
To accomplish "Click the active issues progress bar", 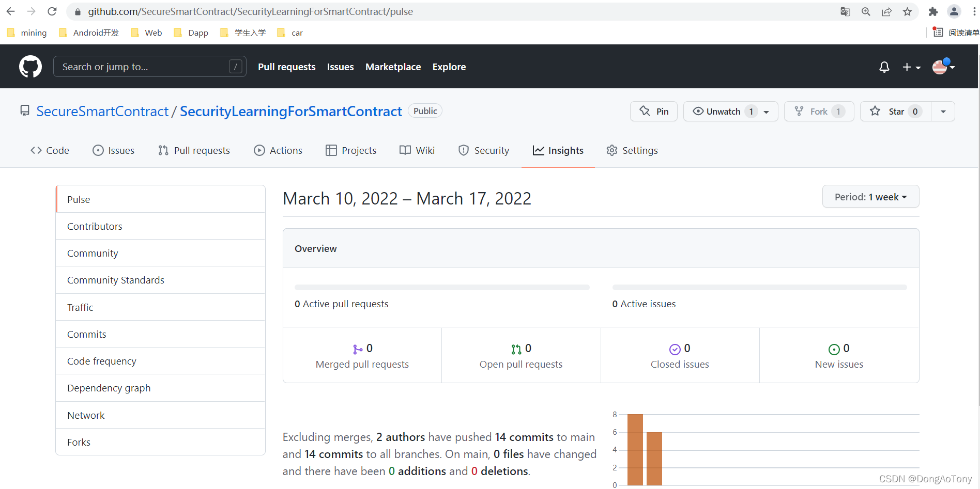I will [759, 287].
